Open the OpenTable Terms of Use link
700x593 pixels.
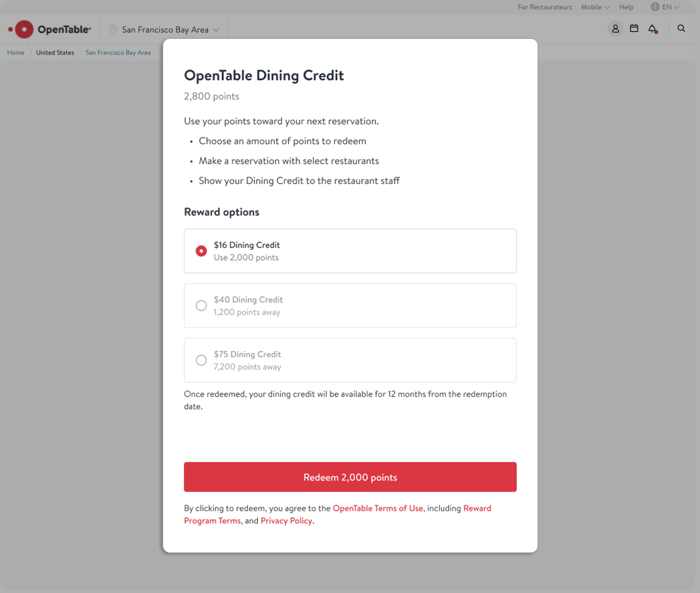(x=378, y=508)
